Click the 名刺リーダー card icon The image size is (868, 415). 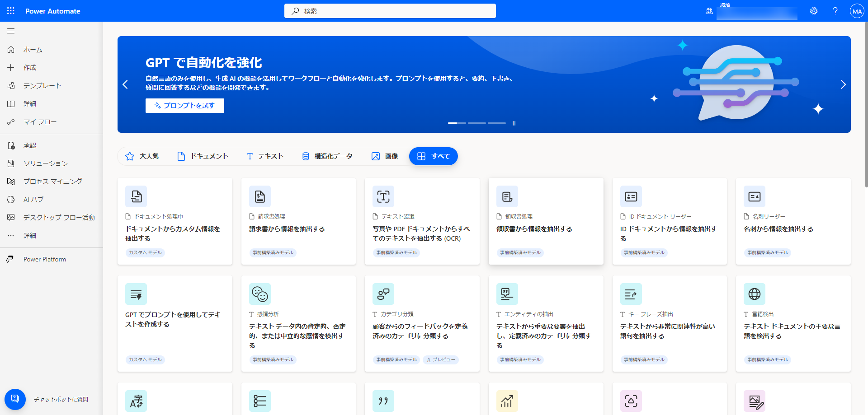click(x=755, y=196)
